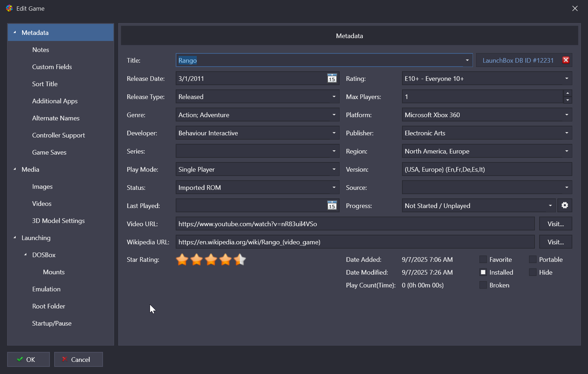This screenshot has height=374, width=588.
Task: Increase Max Players value
Action: [x=568, y=93]
